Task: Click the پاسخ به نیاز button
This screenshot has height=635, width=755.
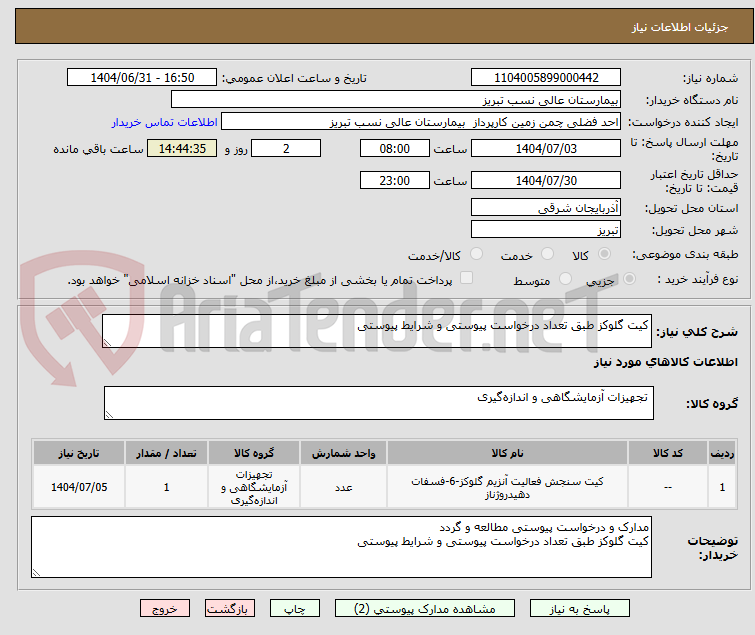Action: 579,609
